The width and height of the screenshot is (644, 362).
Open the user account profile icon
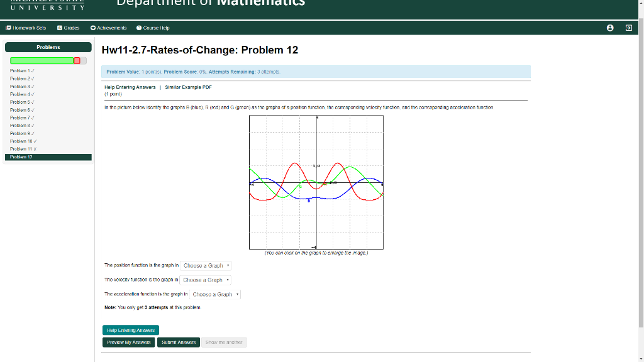tap(610, 28)
